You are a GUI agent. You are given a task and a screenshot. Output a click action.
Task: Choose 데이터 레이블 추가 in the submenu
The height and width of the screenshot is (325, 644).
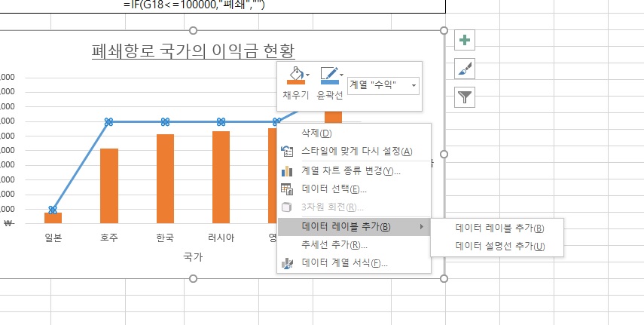click(x=499, y=228)
